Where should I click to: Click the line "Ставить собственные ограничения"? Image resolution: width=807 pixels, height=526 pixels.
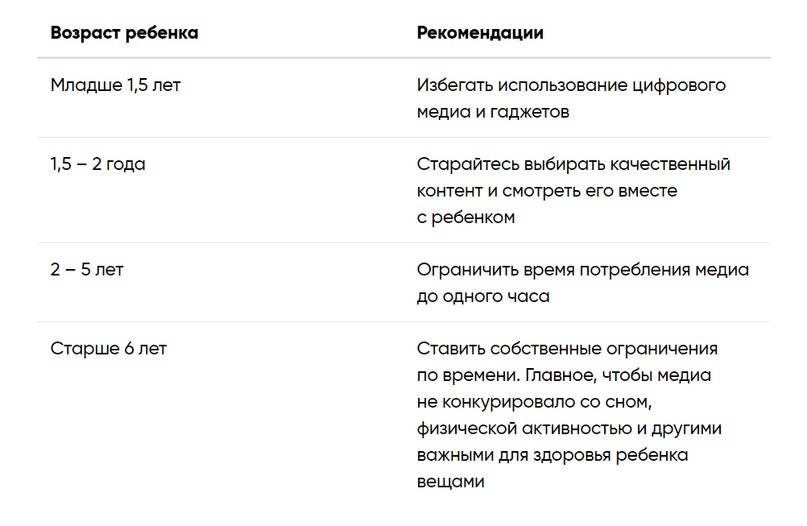(568, 349)
